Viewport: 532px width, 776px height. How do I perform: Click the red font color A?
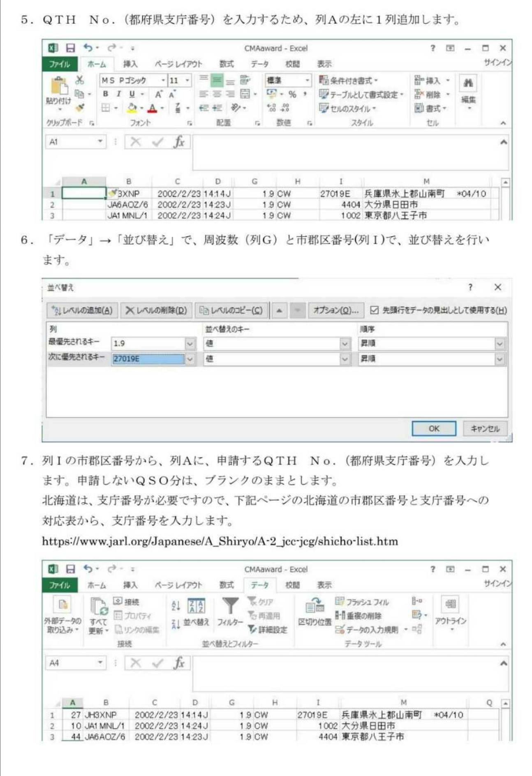point(153,108)
